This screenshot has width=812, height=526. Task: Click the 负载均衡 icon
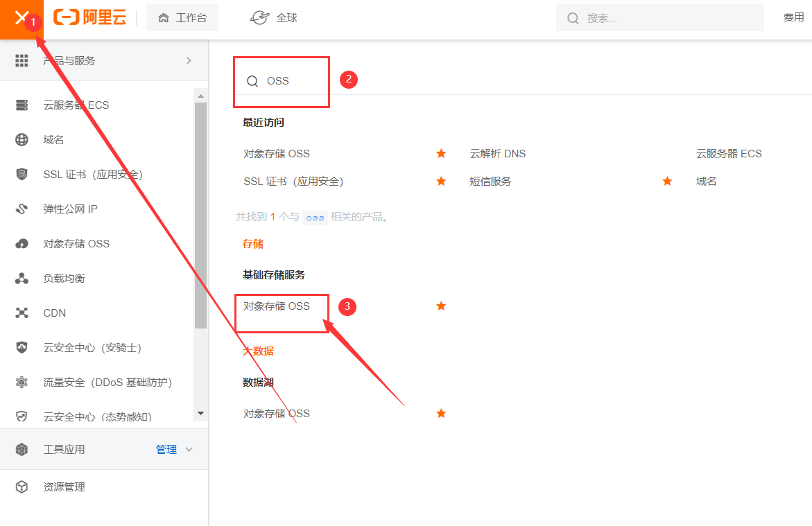point(21,279)
